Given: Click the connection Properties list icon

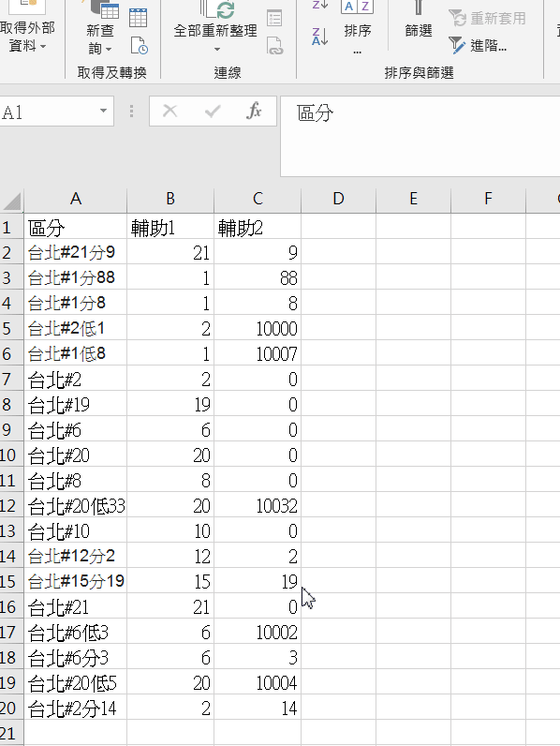Looking at the screenshot, I should coord(274,18).
